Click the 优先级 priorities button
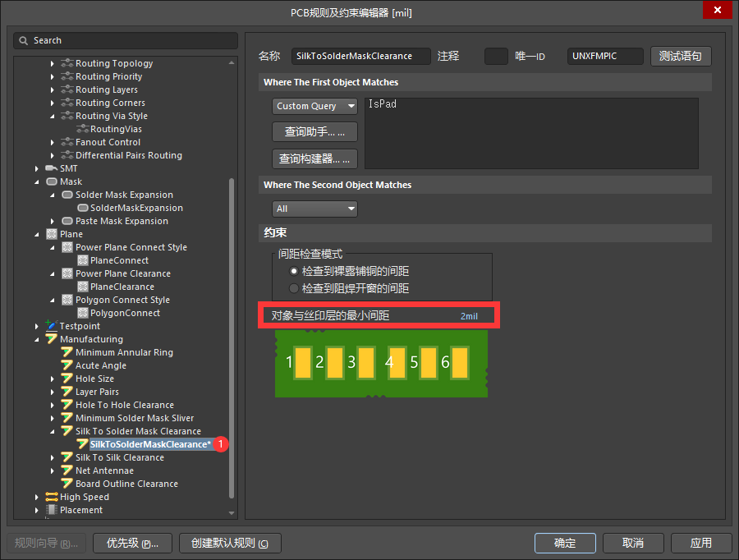The image size is (739, 560). click(x=132, y=543)
